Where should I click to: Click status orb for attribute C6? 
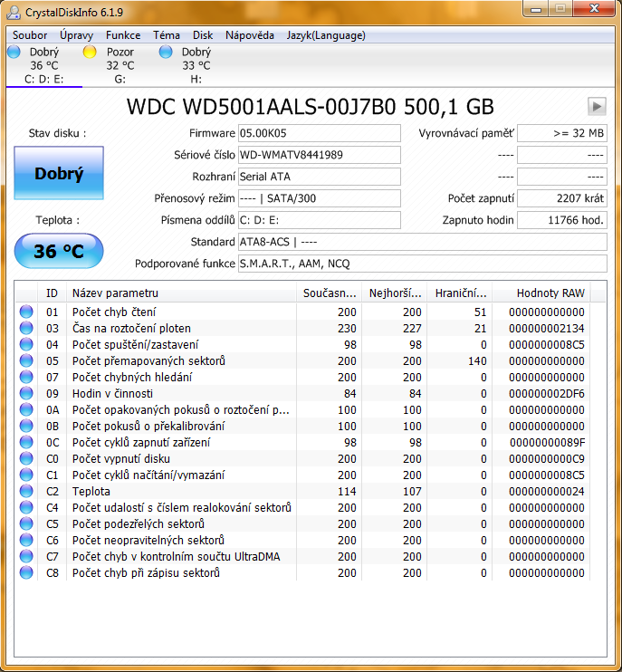26,540
